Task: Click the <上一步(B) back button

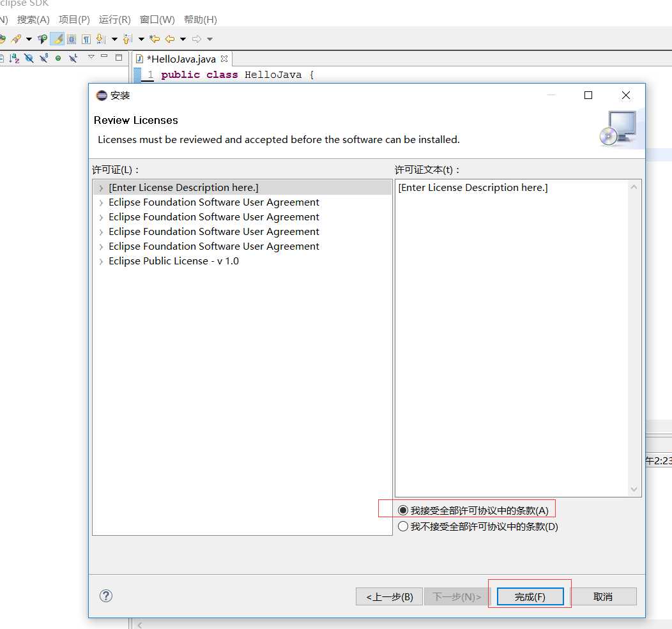Action: coord(389,596)
